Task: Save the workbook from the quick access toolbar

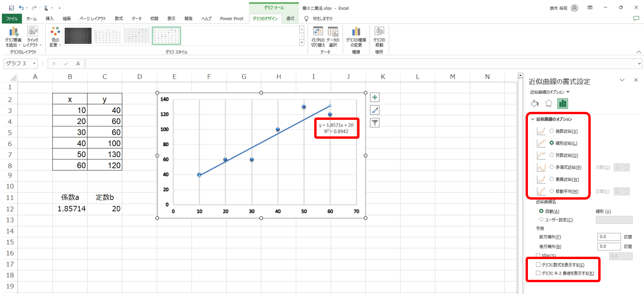Action: tap(12, 8)
